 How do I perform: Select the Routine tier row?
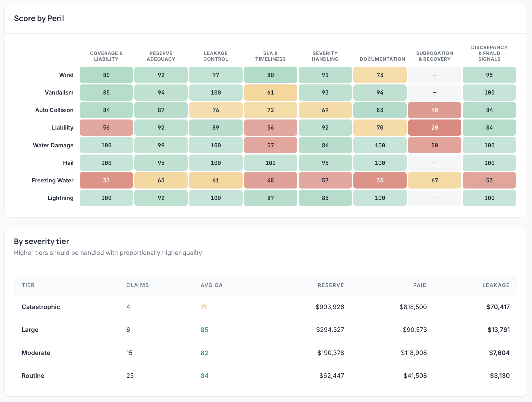[266, 375]
